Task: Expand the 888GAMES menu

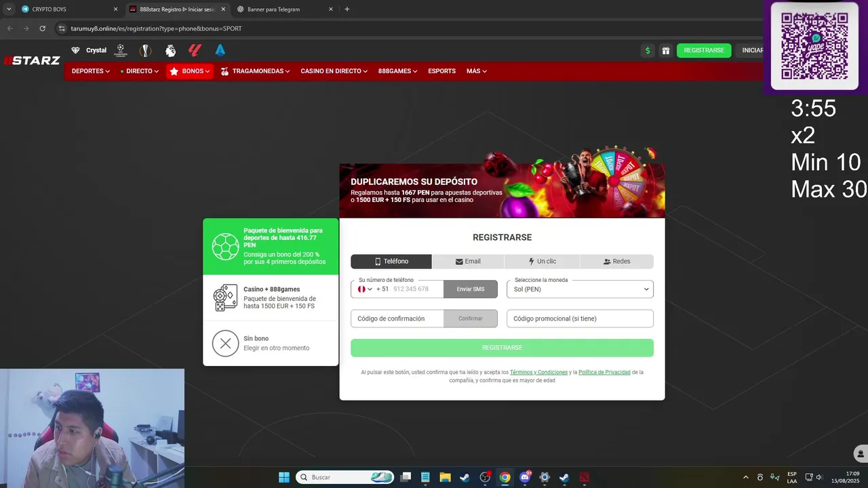Action: tap(398, 71)
